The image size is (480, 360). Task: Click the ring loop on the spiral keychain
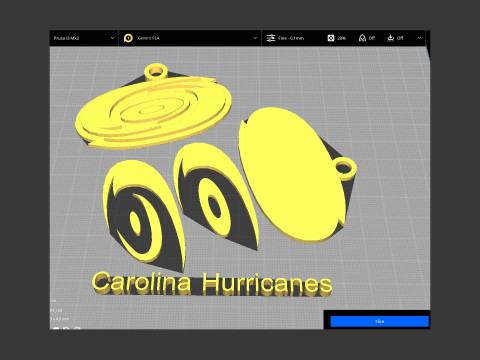point(156,72)
